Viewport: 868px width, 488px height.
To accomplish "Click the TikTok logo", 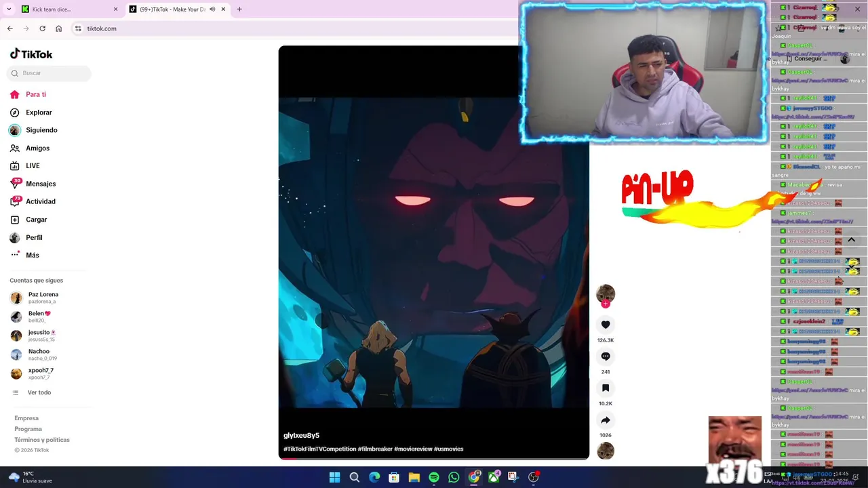I will pos(31,54).
